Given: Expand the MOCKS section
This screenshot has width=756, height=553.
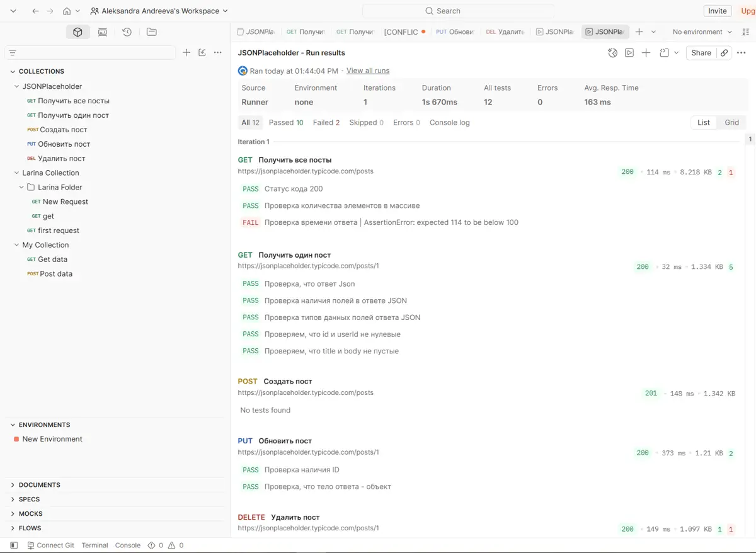Looking at the screenshot, I should tap(13, 514).
